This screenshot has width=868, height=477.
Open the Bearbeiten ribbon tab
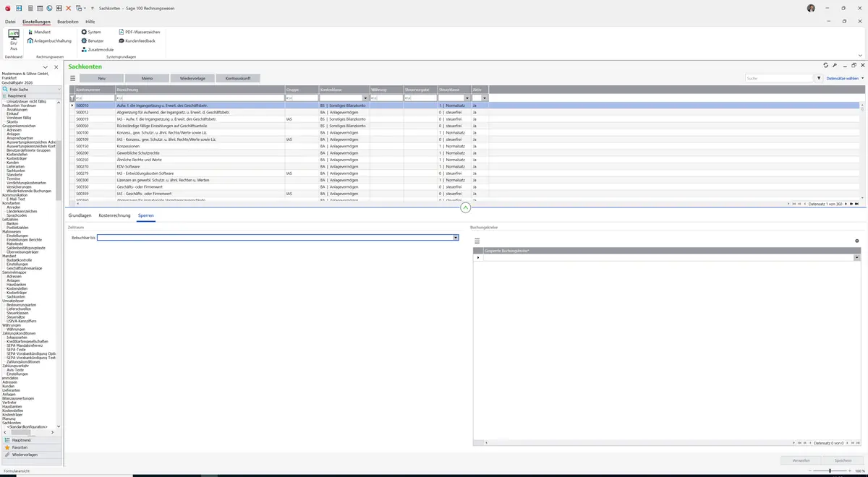click(x=68, y=22)
